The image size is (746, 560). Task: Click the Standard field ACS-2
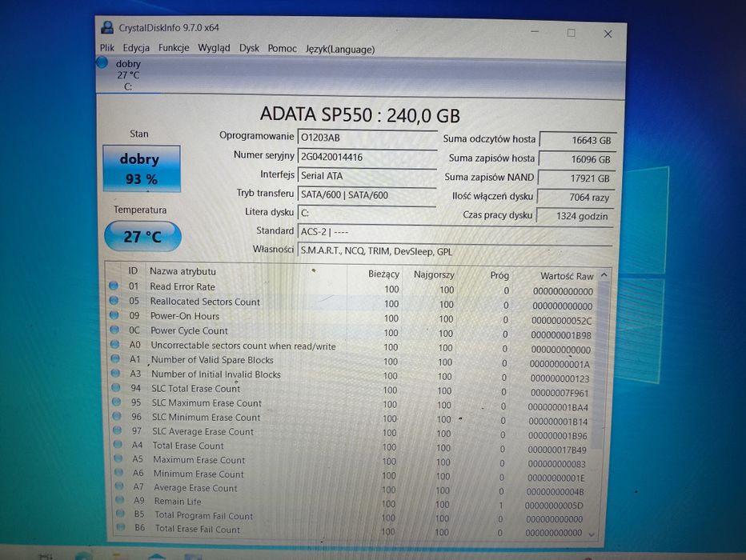point(455,233)
